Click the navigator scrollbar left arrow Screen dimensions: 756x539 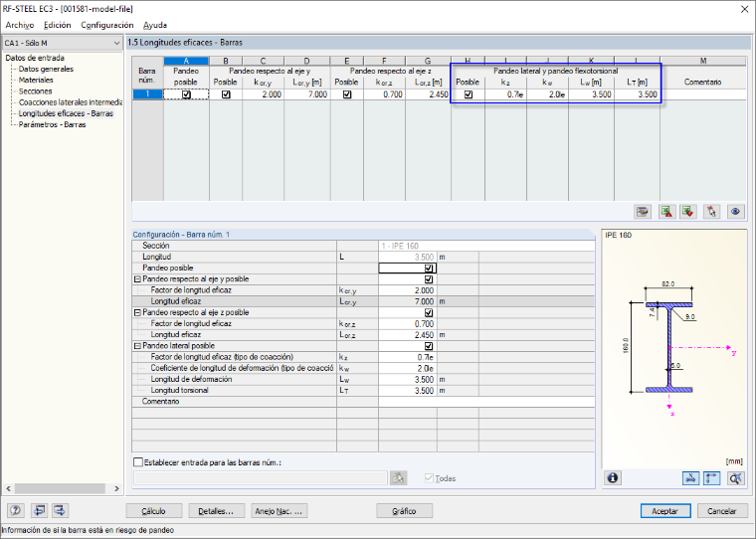point(8,488)
